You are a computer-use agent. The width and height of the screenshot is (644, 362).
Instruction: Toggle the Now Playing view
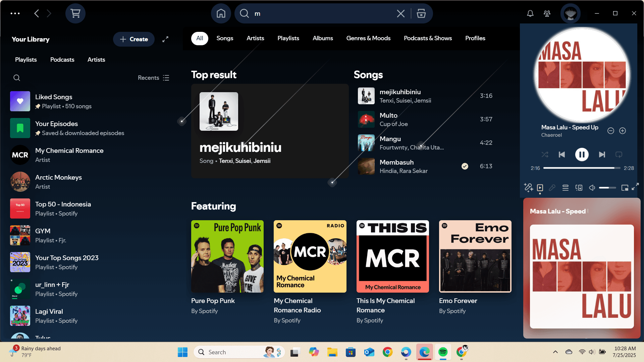[540, 188]
